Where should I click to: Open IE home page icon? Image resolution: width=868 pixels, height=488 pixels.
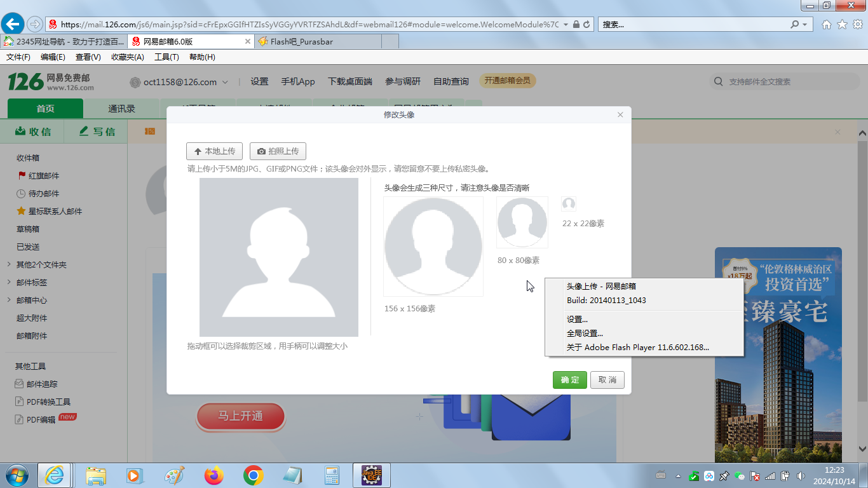click(827, 24)
